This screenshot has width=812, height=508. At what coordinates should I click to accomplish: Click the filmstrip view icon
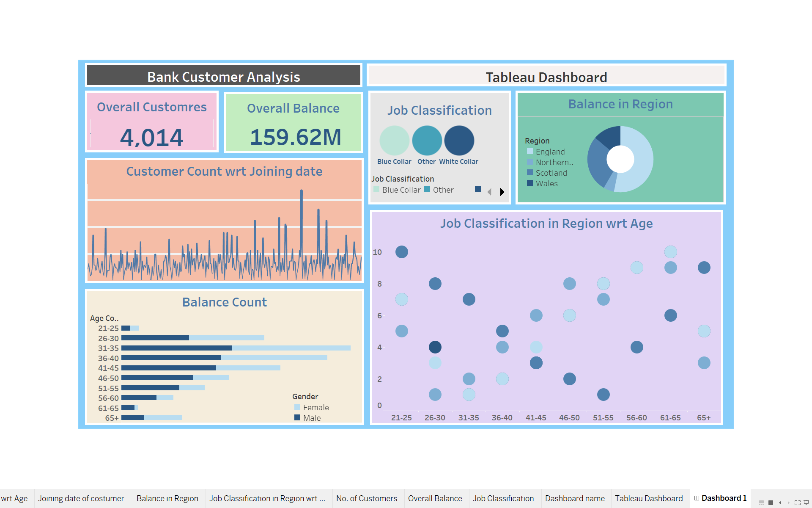(761, 502)
